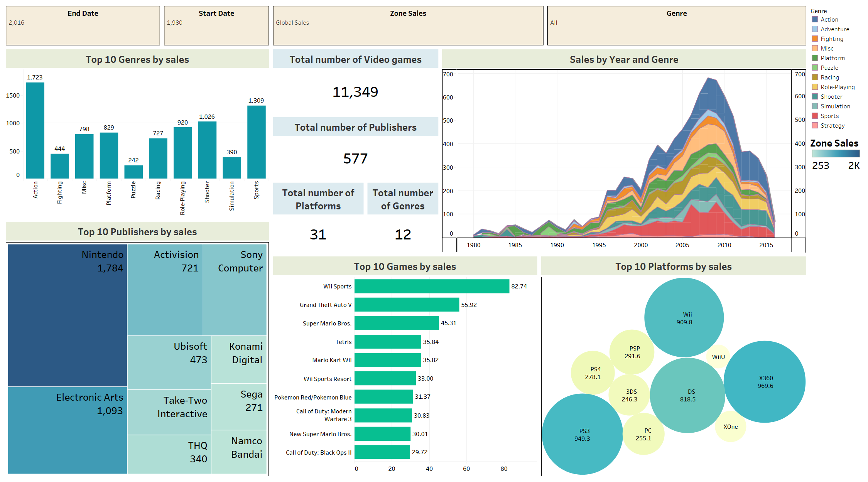Viewport: 868px width, 482px height.
Task: Click the Zone Sales color gradient legend
Action: 836,153
